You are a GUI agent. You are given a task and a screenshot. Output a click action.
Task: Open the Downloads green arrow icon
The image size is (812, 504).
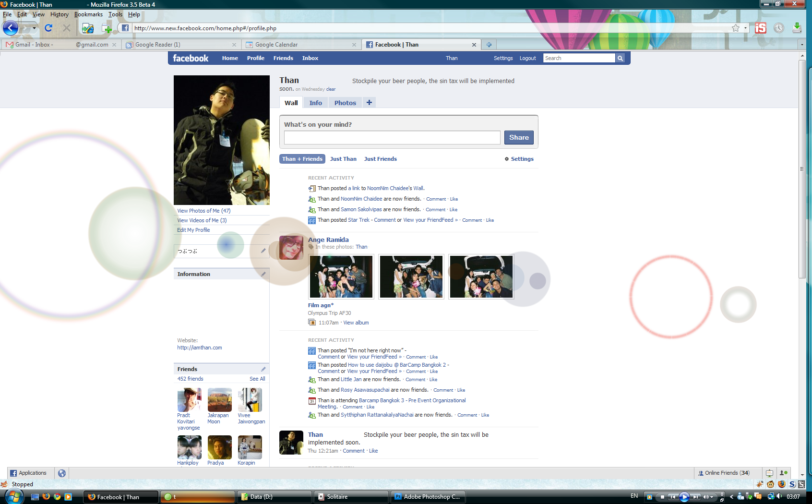tap(797, 28)
